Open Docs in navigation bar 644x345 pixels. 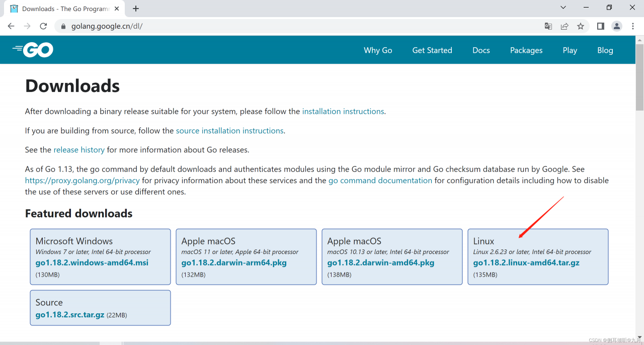pos(481,50)
